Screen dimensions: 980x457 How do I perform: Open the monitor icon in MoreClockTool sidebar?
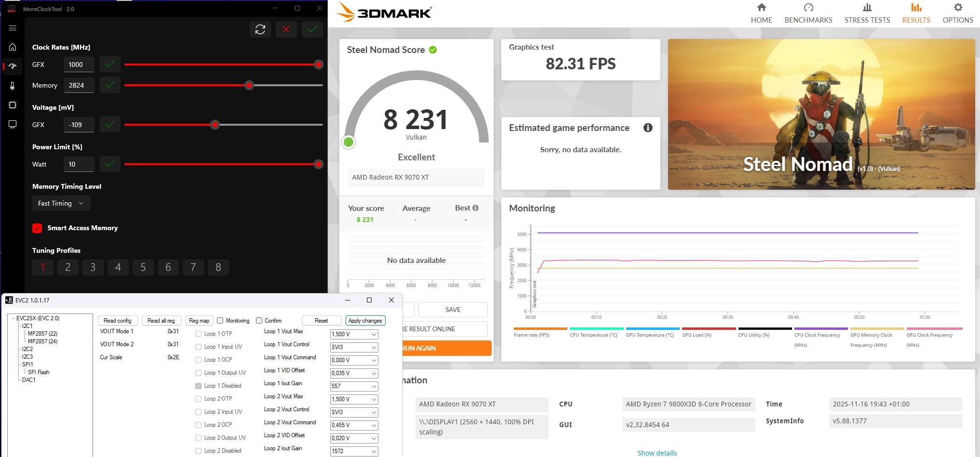13,124
